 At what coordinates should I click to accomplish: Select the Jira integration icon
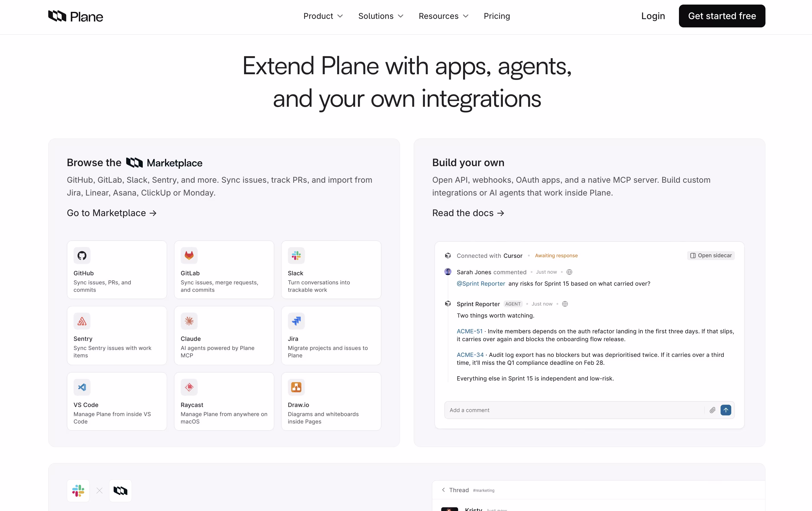[296, 321]
